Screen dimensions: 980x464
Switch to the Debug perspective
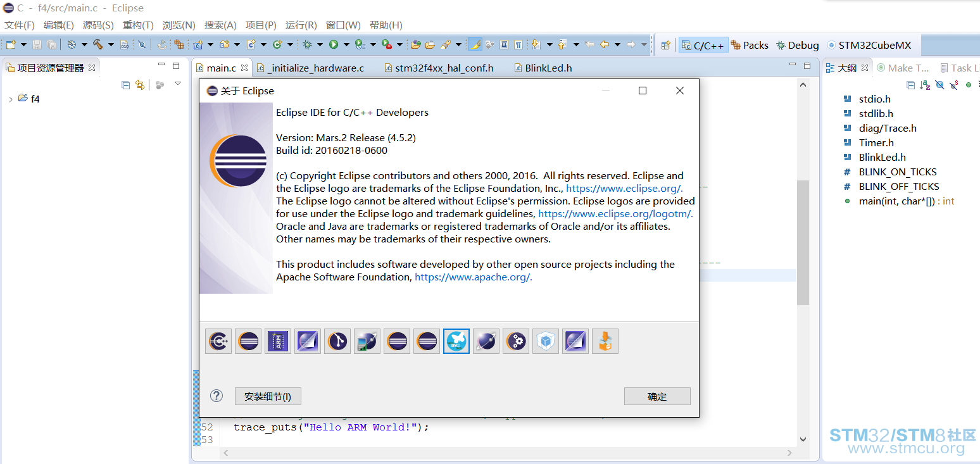797,45
